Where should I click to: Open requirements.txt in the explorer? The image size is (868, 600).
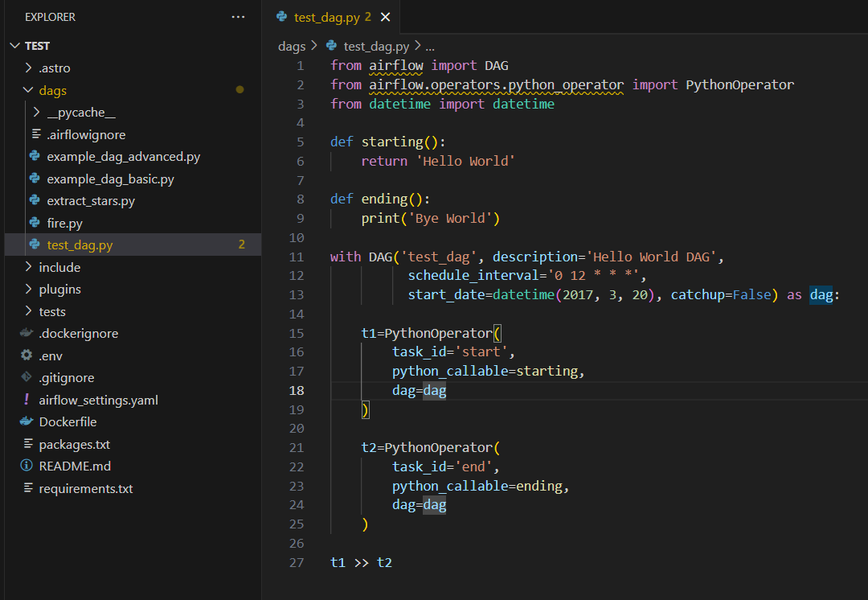(x=86, y=489)
